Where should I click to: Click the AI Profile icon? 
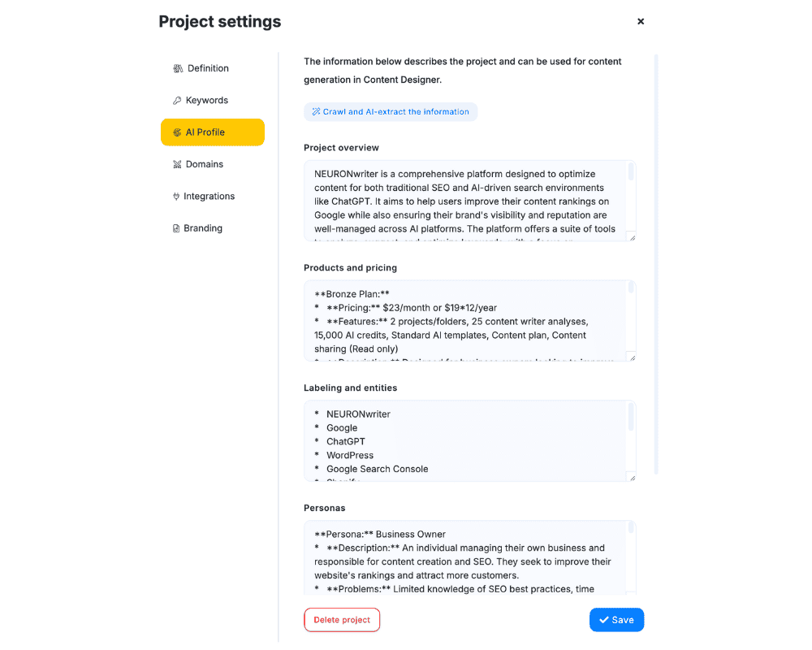point(177,132)
